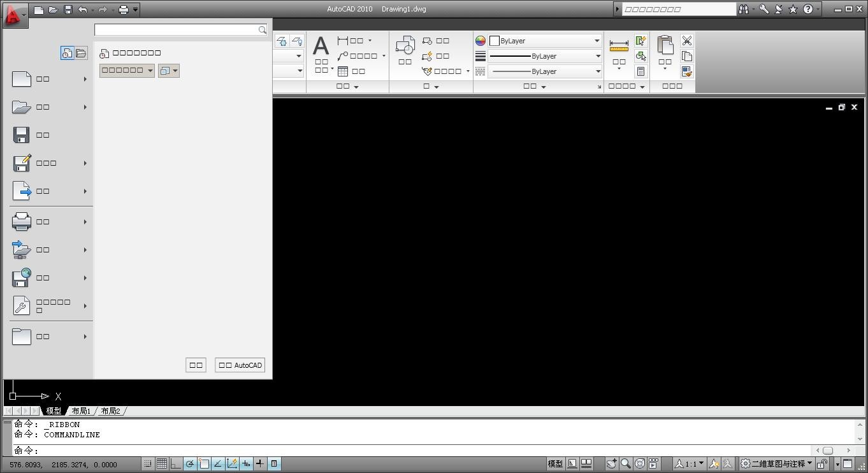Click the Favorites star in title bar
The height and width of the screenshot is (473, 868).
[x=793, y=9]
